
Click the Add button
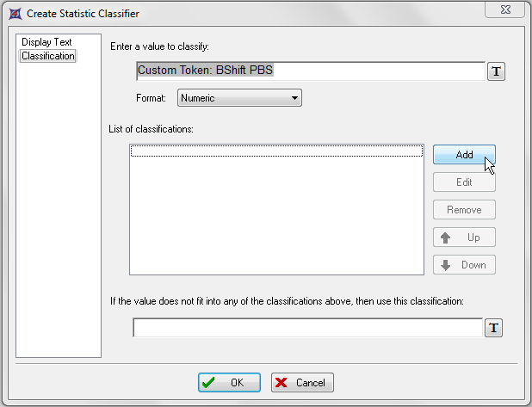(x=464, y=155)
